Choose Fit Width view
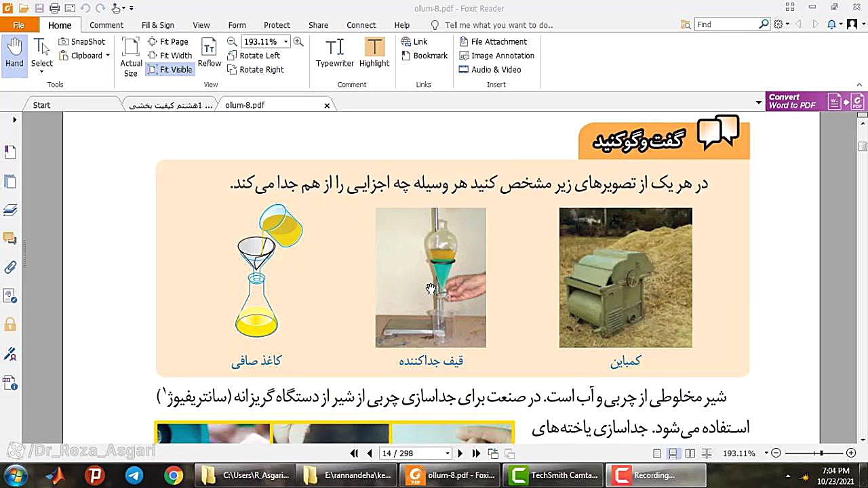This screenshot has width=868, height=488. pos(170,56)
